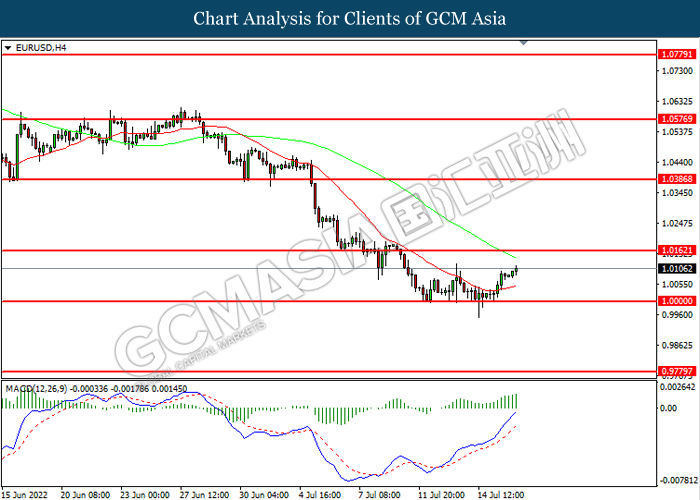This screenshot has width=700, height=500.
Task: Click the 1.03450 price scale value
Action: 677,193
